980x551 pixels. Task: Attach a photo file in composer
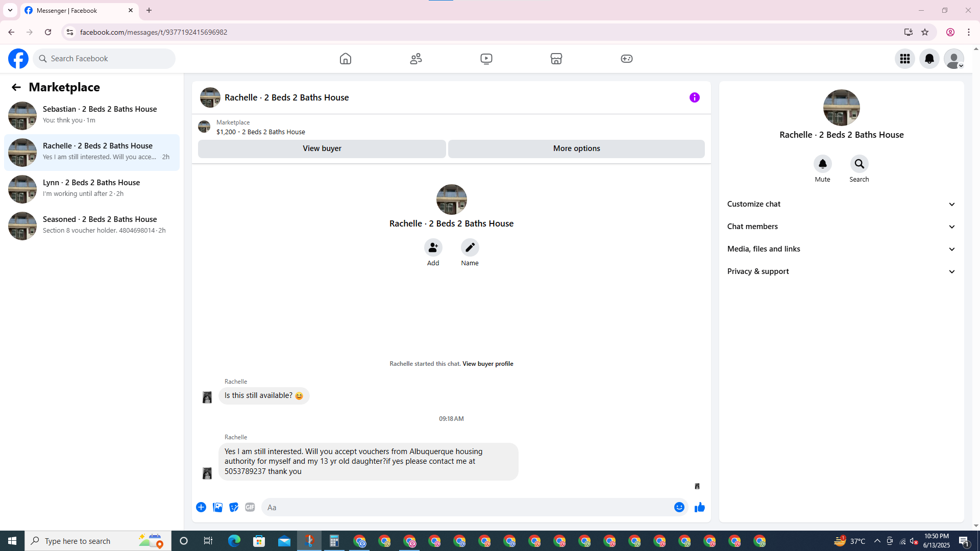[217, 507]
